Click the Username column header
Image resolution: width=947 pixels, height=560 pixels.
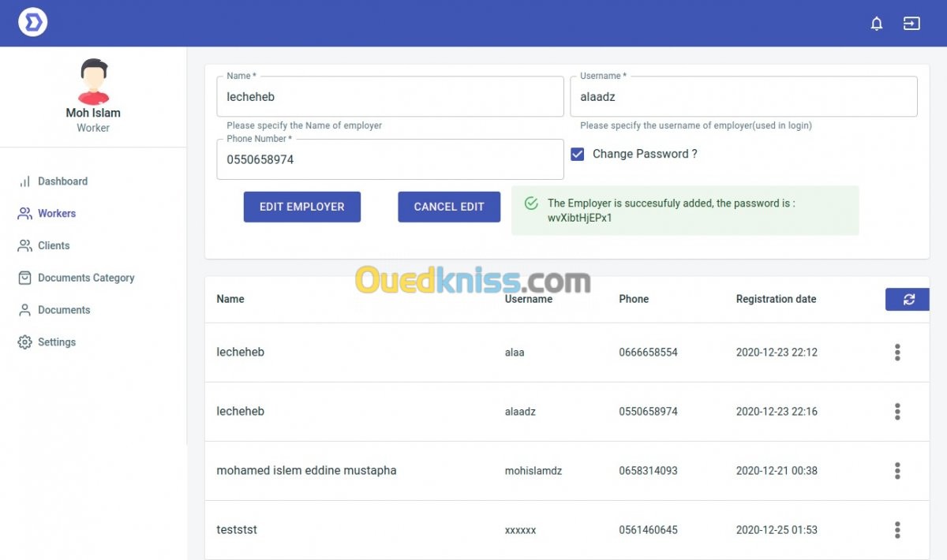(x=529, y=299)
